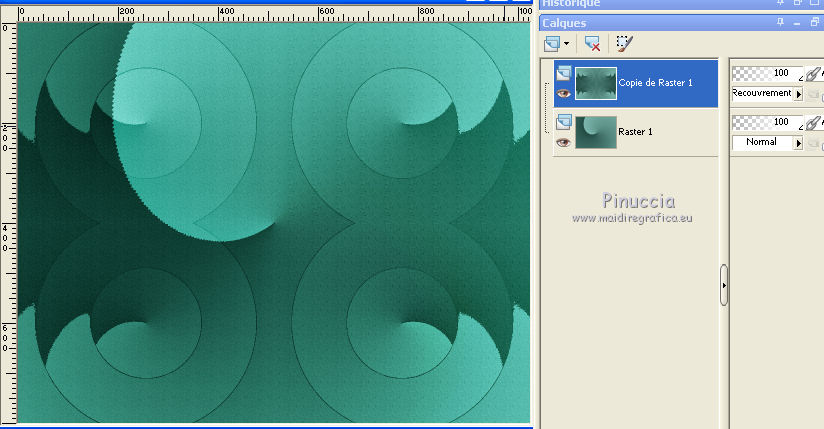824x429 pixels.
Task: Click the vertical ruler at 400 mark
Action: (6, 238)
